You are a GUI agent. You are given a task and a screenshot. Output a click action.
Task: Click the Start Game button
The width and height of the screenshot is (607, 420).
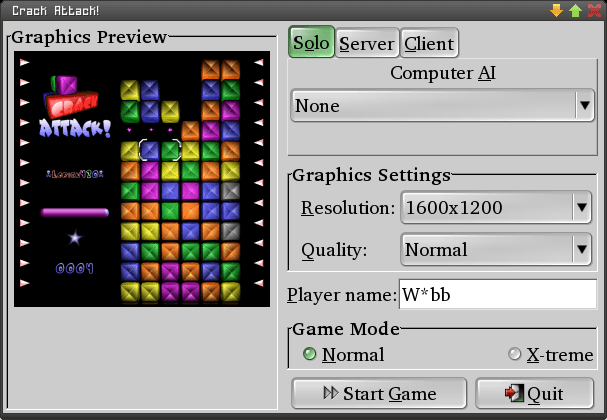coord(379,393)
